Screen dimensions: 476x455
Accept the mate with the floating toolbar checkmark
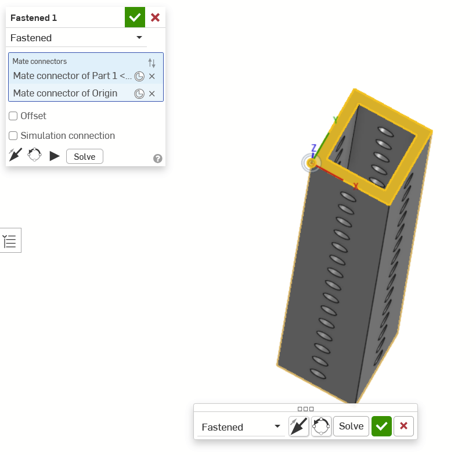(x=381, y=426)
